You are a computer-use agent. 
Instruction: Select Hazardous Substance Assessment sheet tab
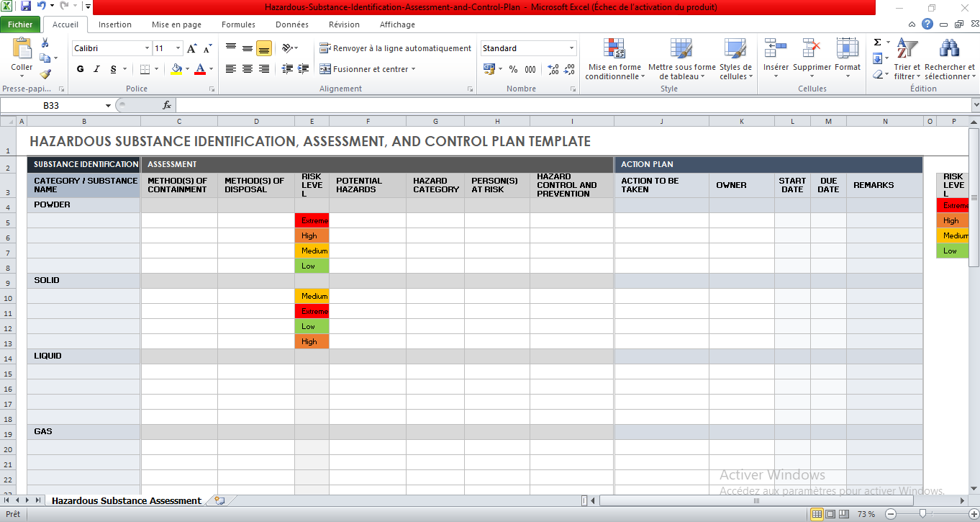tap(127, 500)
